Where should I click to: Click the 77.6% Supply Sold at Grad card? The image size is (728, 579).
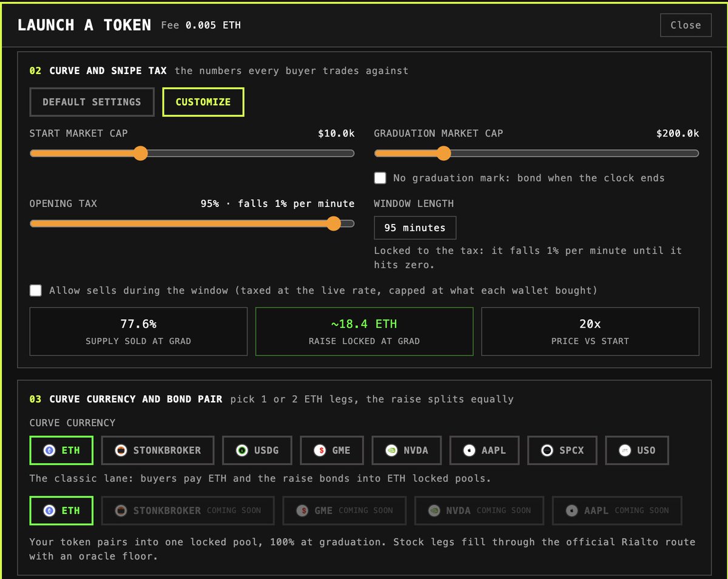(x=138, y=331)
